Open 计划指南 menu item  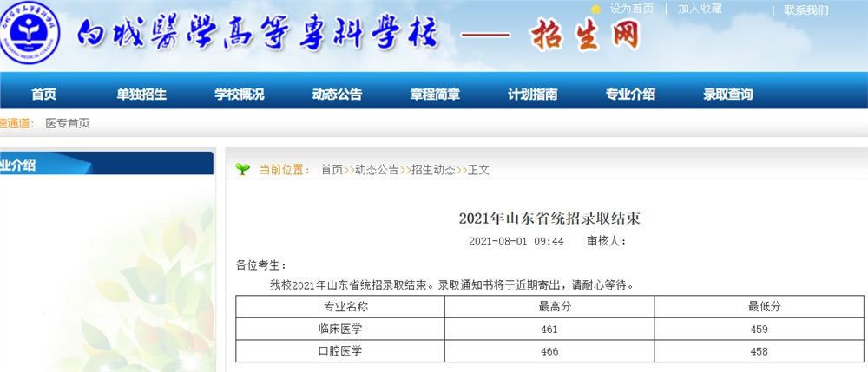coord(533,95)
